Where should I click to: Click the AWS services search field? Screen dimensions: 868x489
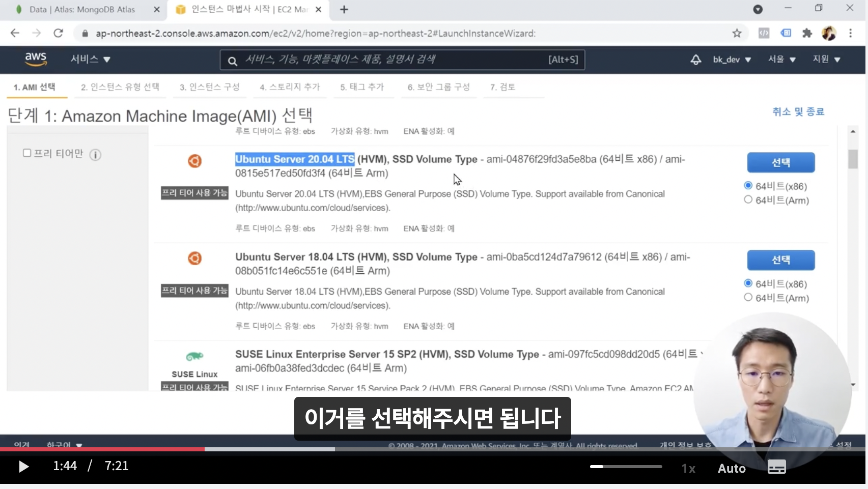402,60
